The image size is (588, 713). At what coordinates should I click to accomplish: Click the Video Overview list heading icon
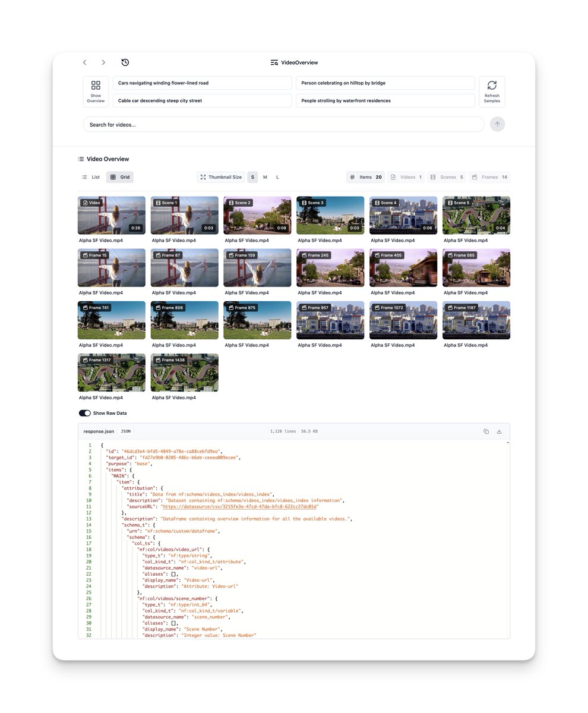click(81, 159)
